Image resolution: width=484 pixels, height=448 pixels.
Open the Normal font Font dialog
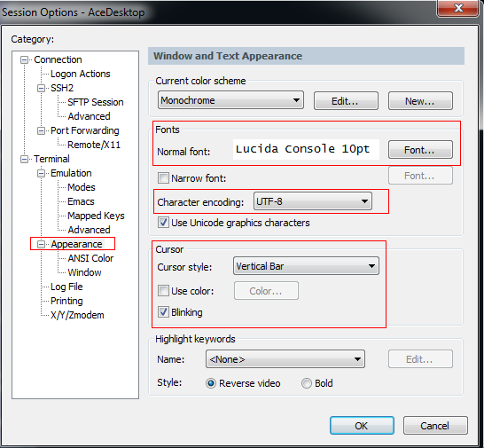click(420, 150)
